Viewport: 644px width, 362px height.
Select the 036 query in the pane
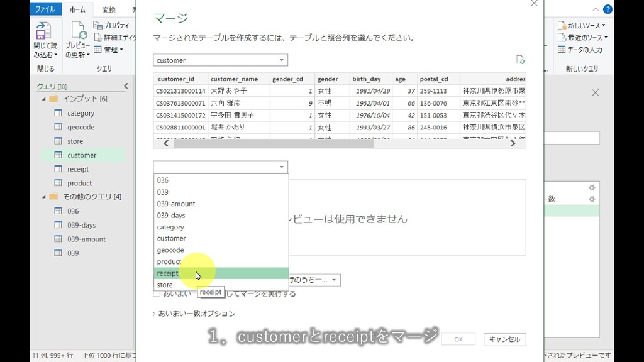tap(73, 211)
